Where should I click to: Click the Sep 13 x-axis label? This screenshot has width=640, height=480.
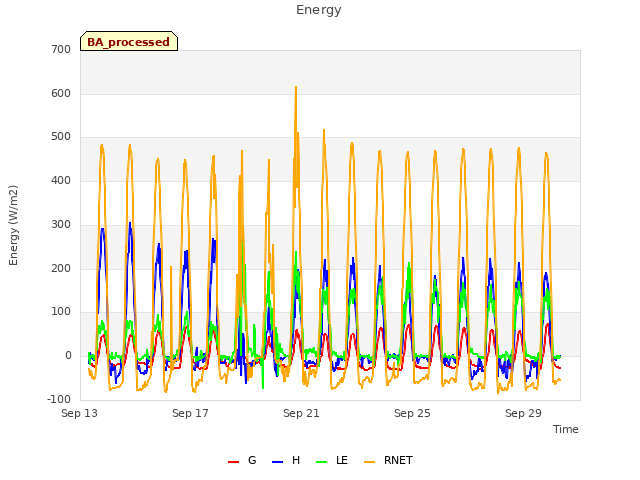80,413
